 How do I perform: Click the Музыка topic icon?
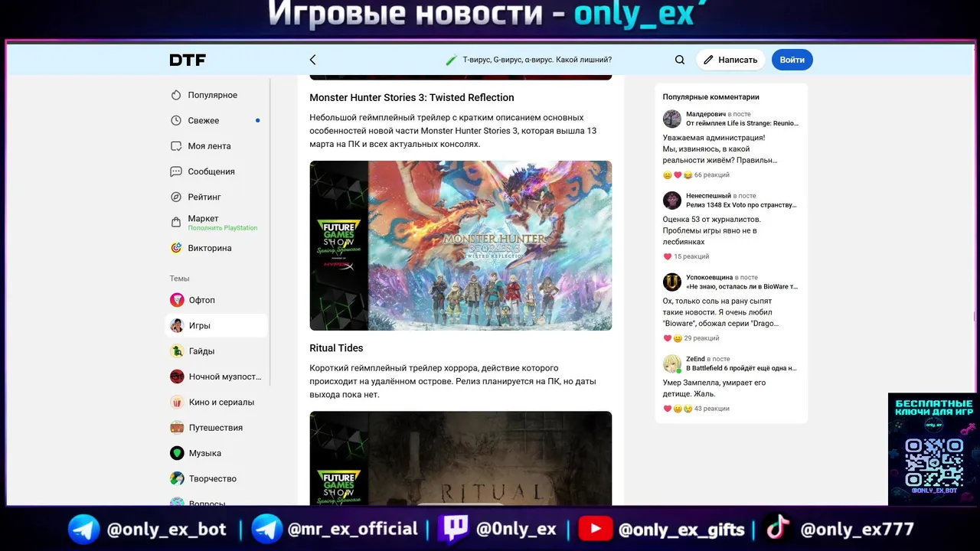click(x=177, y=453)
